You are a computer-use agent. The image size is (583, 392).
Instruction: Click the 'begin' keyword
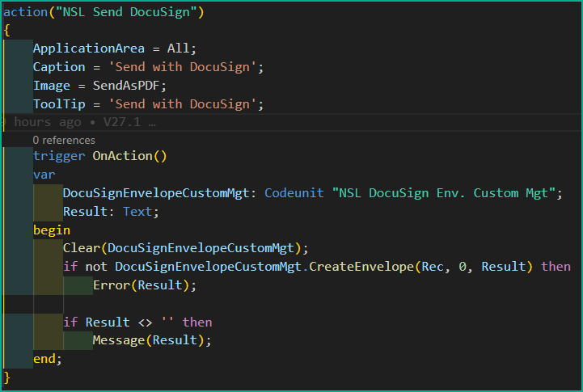(51, 230)
